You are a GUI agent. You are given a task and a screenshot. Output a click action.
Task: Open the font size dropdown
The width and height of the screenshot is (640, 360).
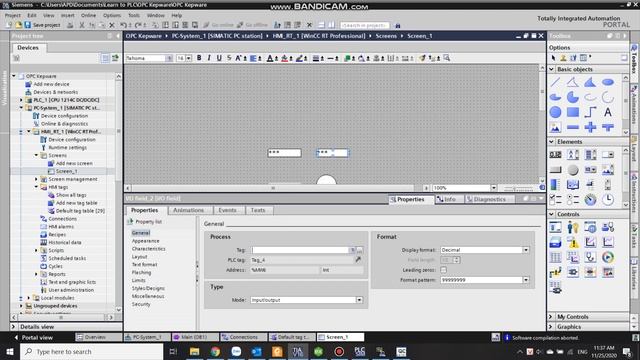[x=189, y=58]
